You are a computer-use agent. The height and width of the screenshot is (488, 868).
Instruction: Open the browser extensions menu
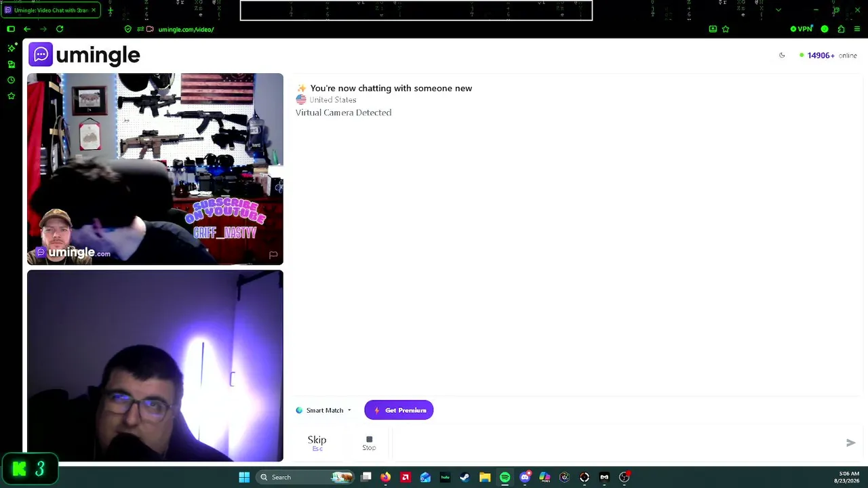tap(842, 29)
